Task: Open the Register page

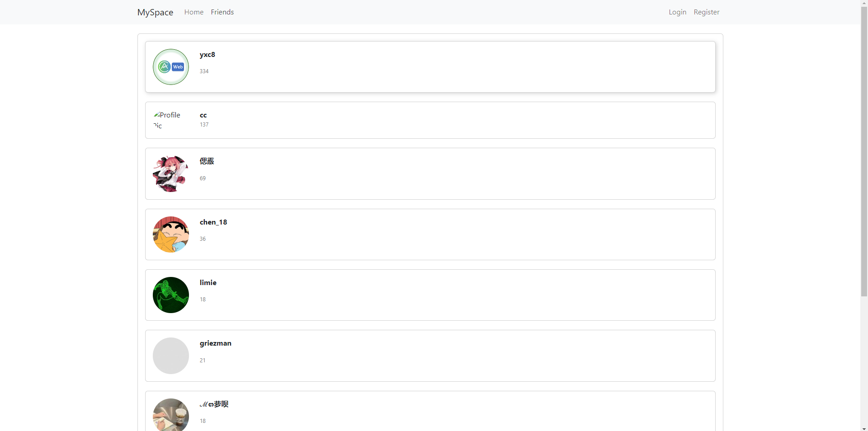Action: point(706,12)
